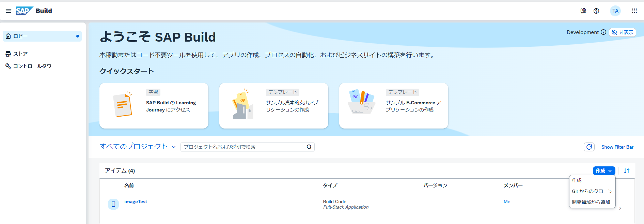
Task: Open the TA user avatar menu
Action: coord(615,11)
